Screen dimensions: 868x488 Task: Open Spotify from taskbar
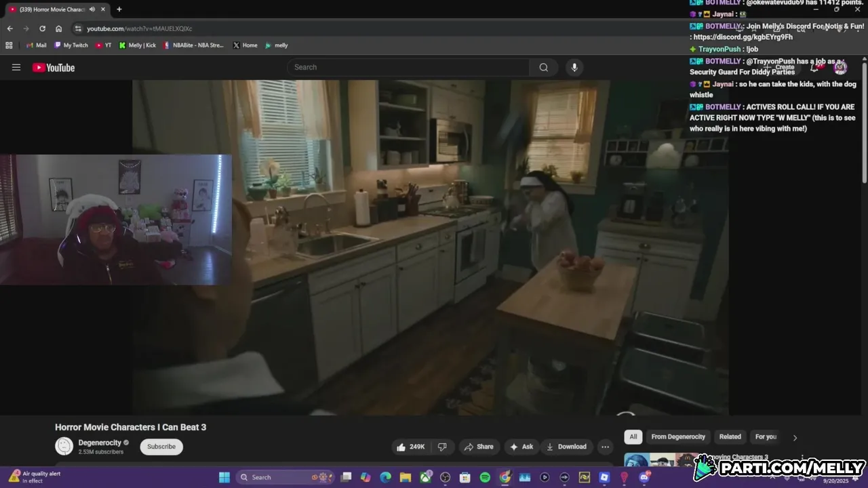pyautogui.click(x=485, y=477)
